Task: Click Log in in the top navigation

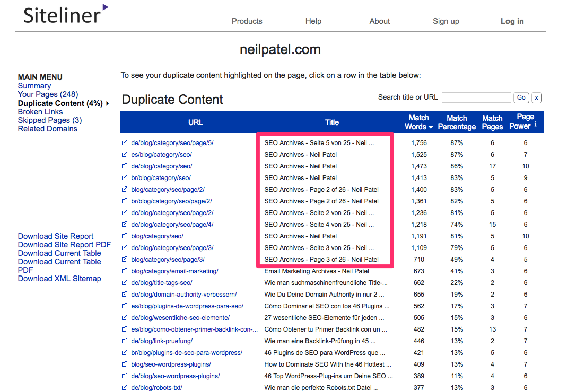Action: tap(512, 21)
